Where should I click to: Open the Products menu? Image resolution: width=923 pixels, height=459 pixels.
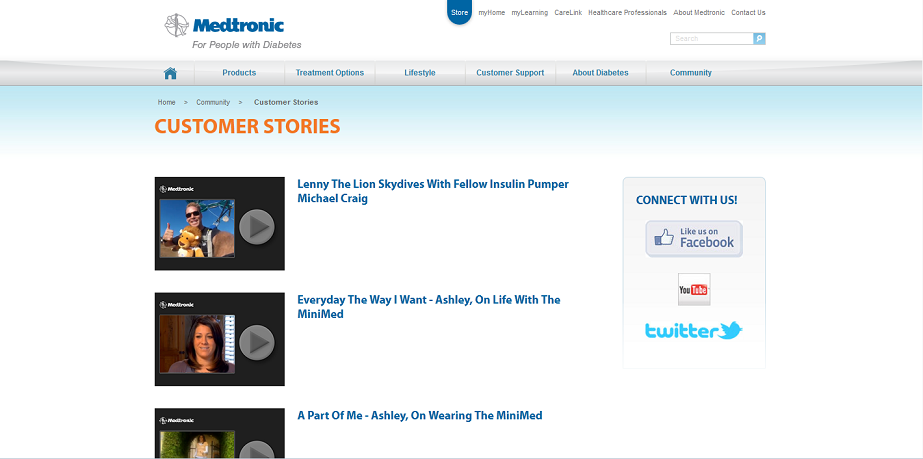click(x=239, y=73)
